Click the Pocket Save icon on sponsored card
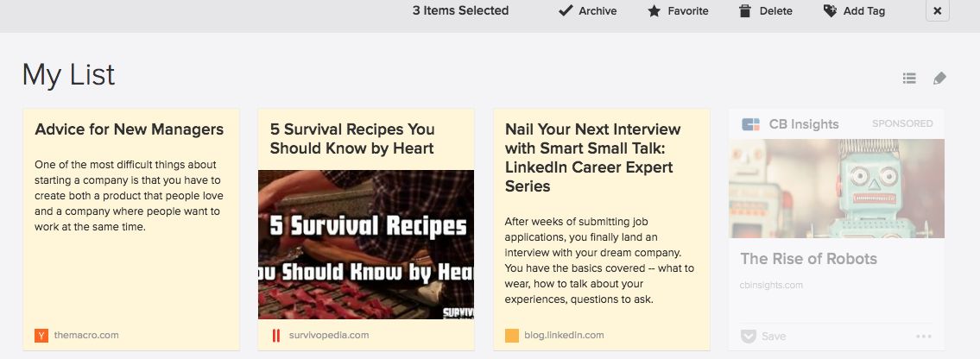Screen dimensions: 980x359 748,336
